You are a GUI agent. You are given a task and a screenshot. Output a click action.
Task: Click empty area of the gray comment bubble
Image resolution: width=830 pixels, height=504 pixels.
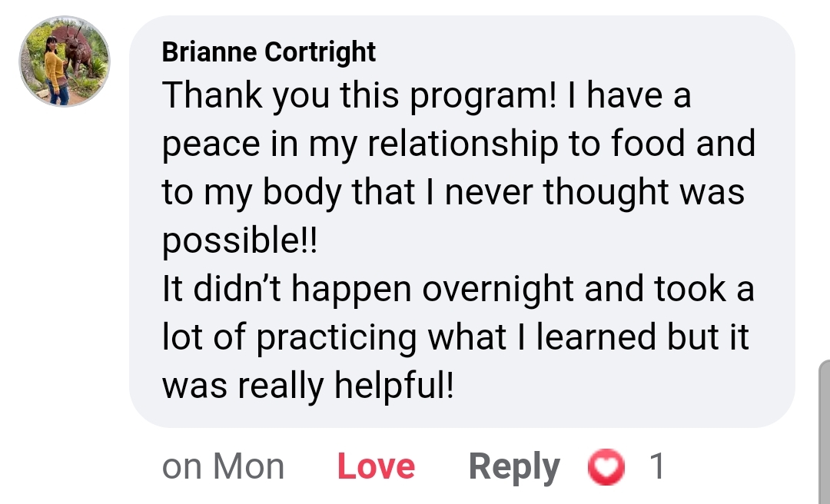(615, 384)
